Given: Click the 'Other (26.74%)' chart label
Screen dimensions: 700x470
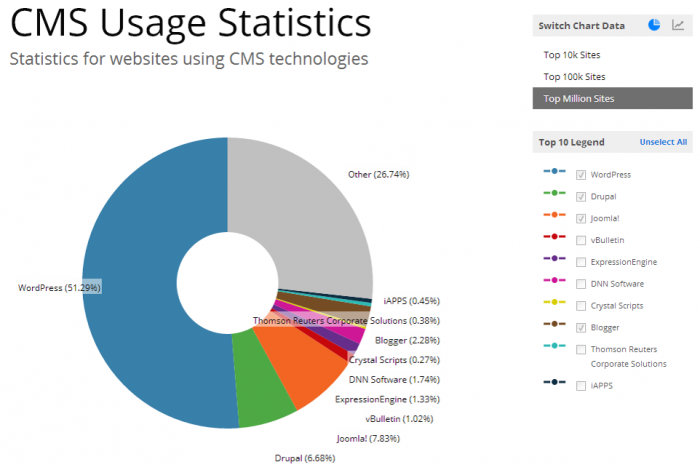Looking at the screenshot, I should [x=379, y=175].
